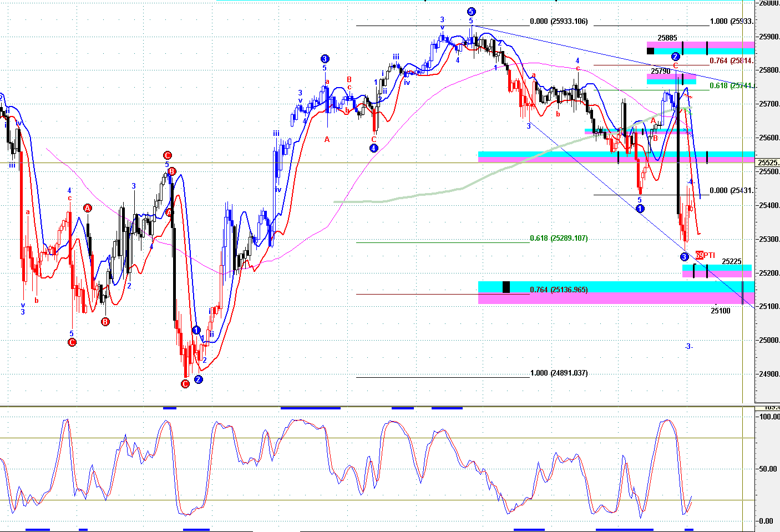Select the 25790 target zone label
Image resolution: width=780 pixels, height=532 pixels.
660,71
